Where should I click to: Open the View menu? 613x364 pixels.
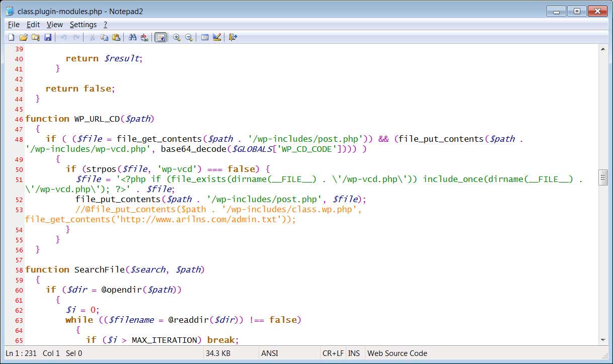[x=55, y=24]
